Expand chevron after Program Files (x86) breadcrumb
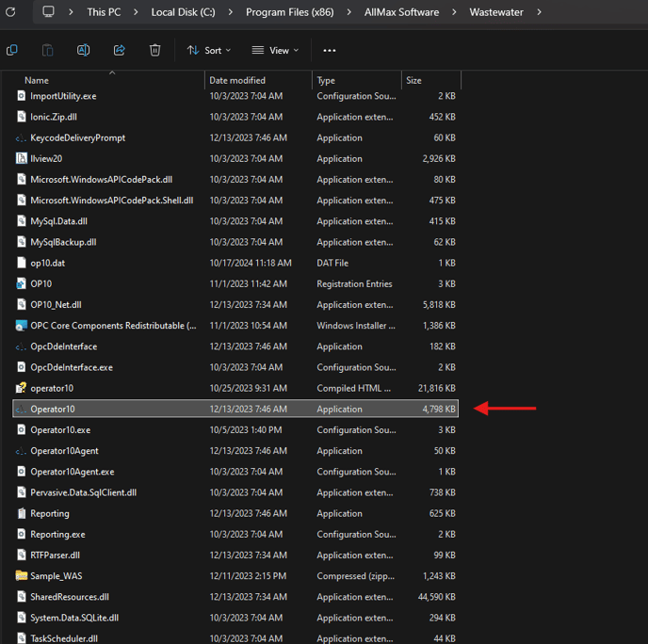 pyautogui.click(x=349, y=12)
